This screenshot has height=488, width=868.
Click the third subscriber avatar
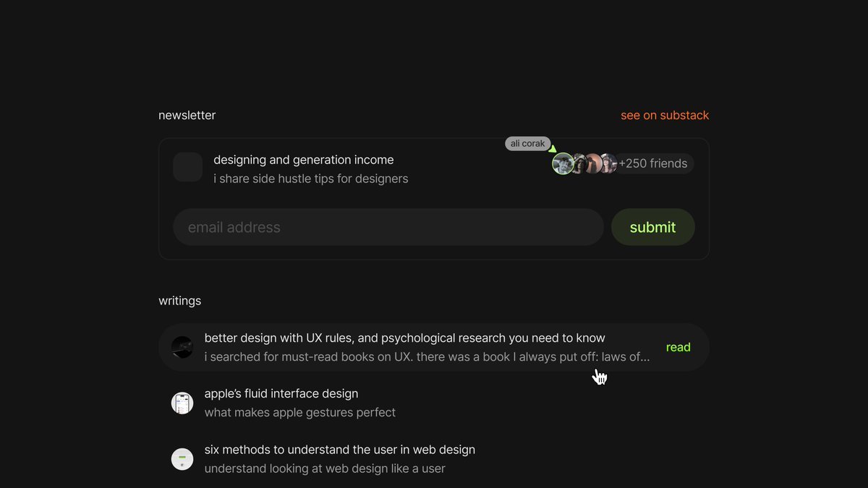593,163
